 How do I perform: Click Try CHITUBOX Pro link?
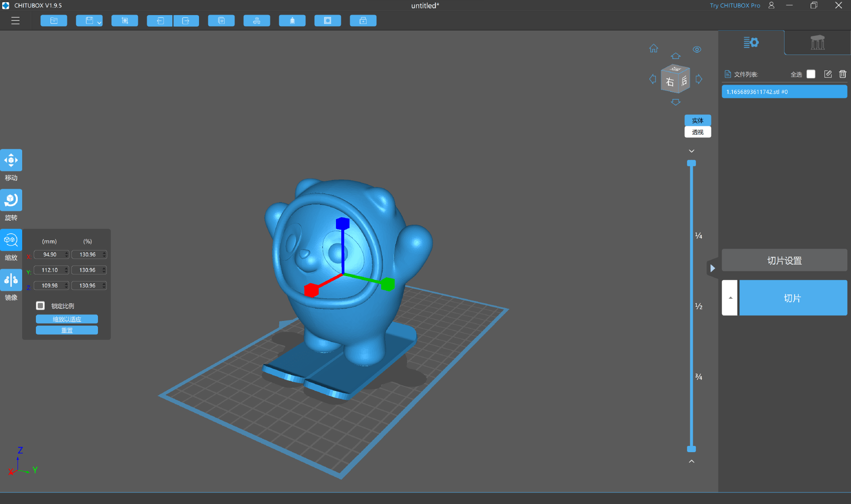pyautogui.click(x=734, y=5)
